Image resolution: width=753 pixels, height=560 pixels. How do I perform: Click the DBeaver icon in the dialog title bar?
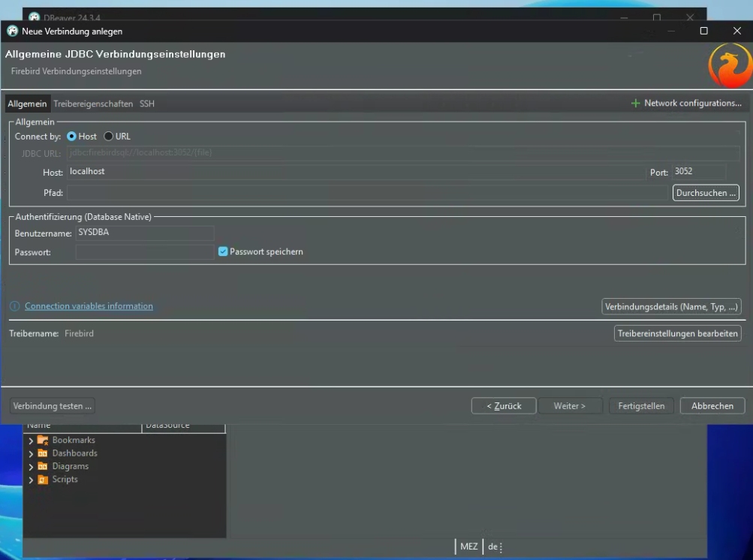point(11,32)
